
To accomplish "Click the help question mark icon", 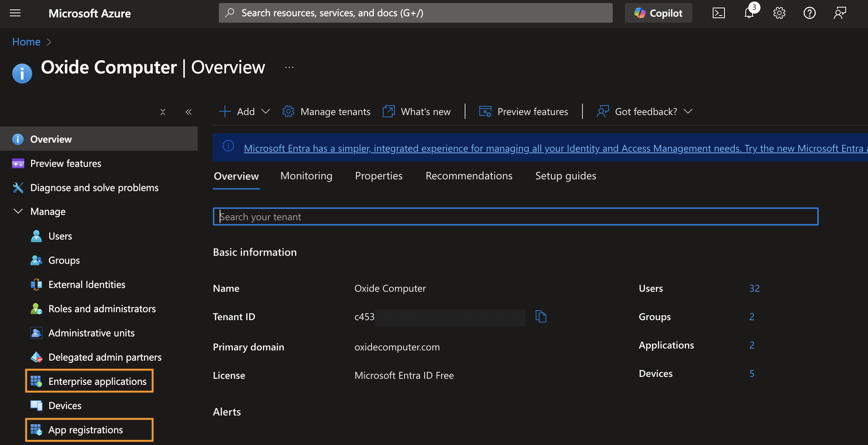I will 809,13.
